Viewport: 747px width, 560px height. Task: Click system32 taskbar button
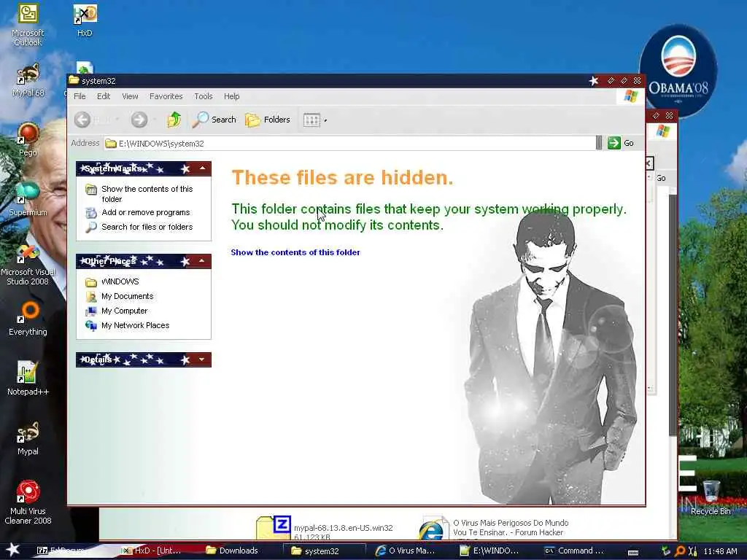pyautogui.click(x=324, y=551)
